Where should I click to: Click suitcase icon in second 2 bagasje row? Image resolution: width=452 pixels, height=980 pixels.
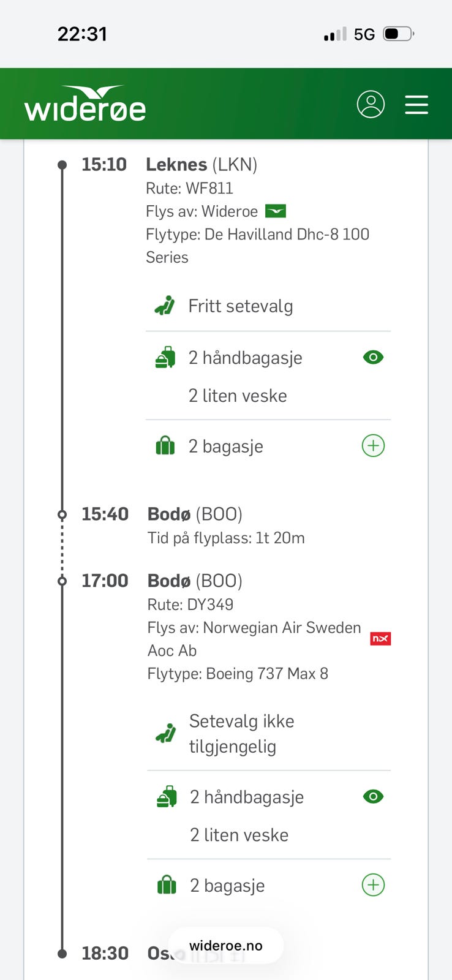tap(167, 885)
